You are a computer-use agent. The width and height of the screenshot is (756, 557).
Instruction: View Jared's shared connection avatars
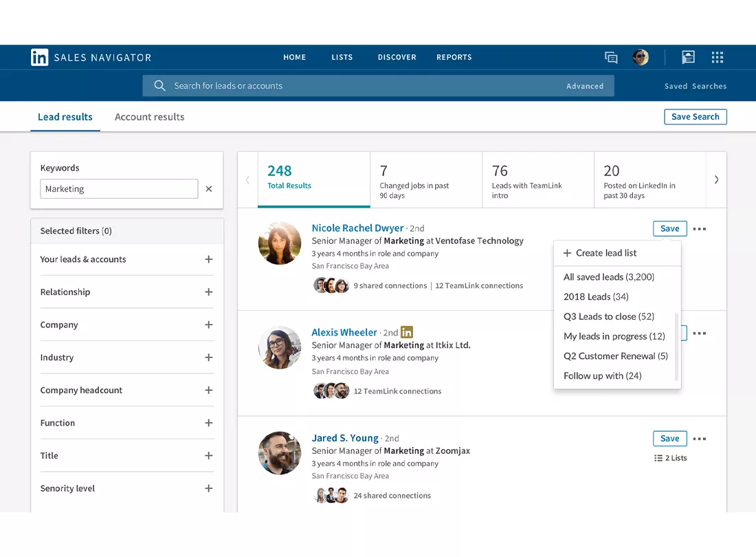coord(331,495)
